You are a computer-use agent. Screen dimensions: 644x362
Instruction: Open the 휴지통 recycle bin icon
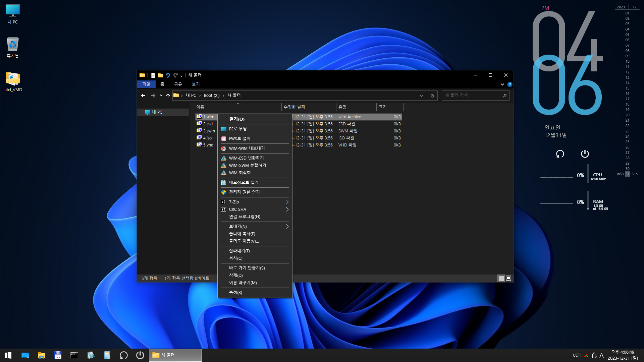coord(13,47)
